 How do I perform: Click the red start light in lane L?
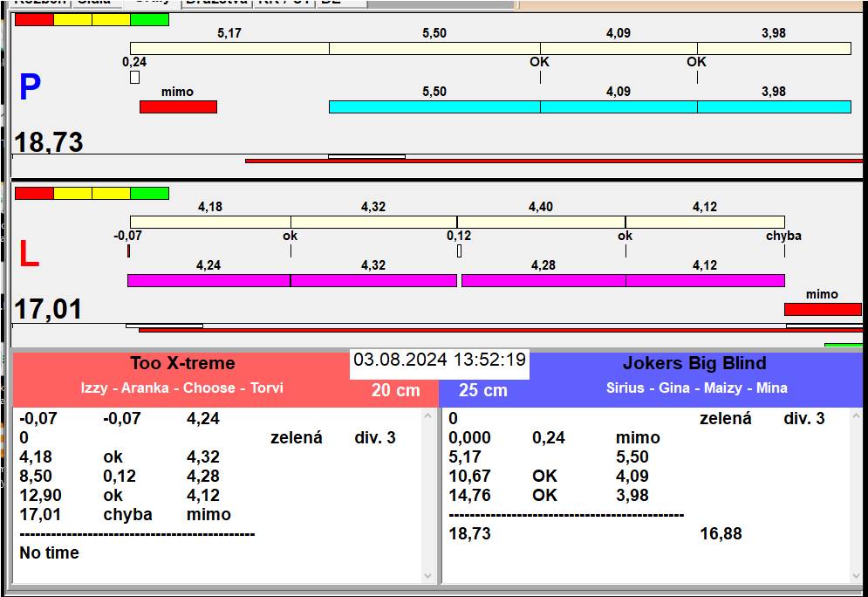34,193
